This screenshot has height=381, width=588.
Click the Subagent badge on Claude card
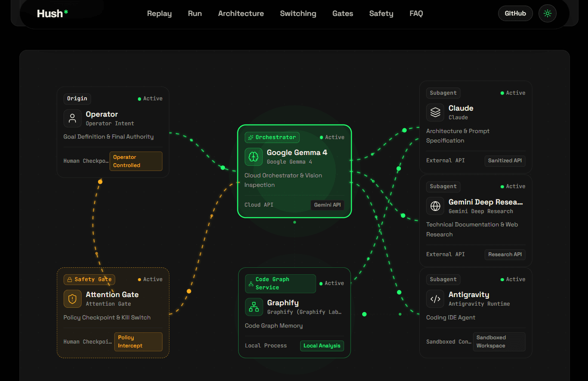pos(443,93)
